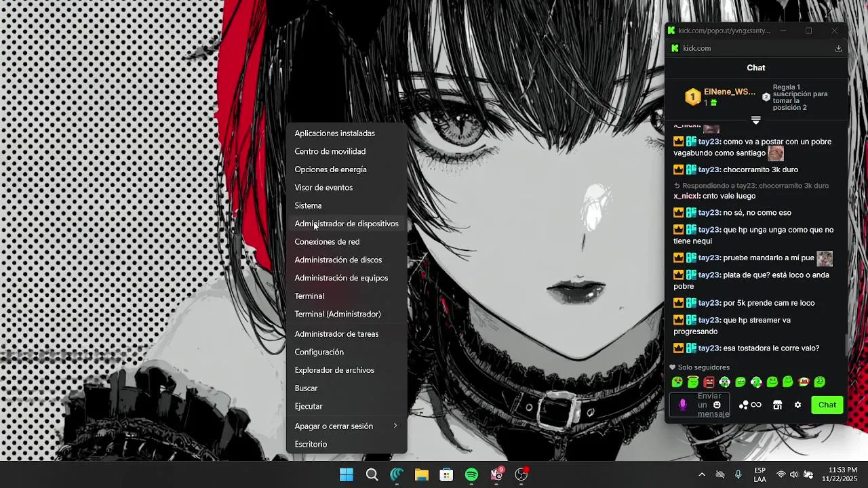Choose 'Ejecutar' in the menu

347,406
